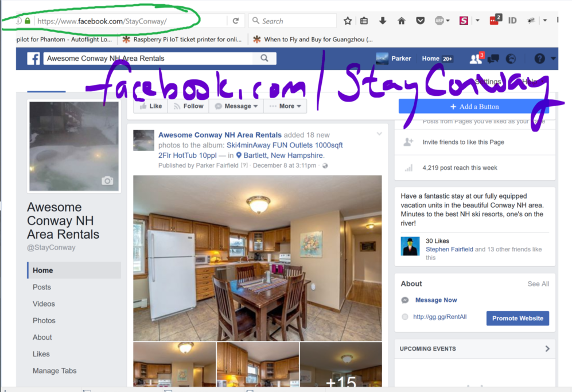Viewport: 572px width, 392px height.
Task: Open the notifications globe icon
Action: 511,59
